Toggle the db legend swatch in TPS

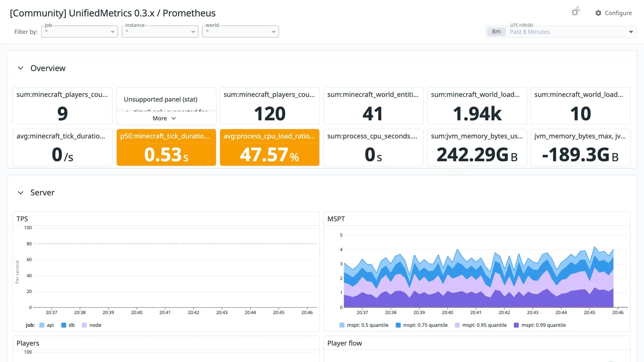[x=64, y=325]
